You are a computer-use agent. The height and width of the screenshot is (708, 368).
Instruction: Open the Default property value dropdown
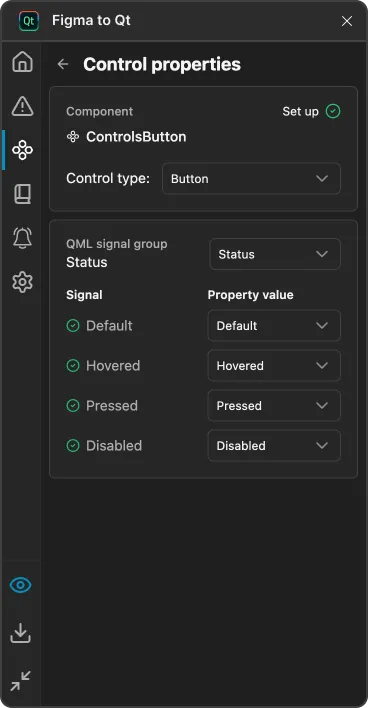(x=274, y=326)
